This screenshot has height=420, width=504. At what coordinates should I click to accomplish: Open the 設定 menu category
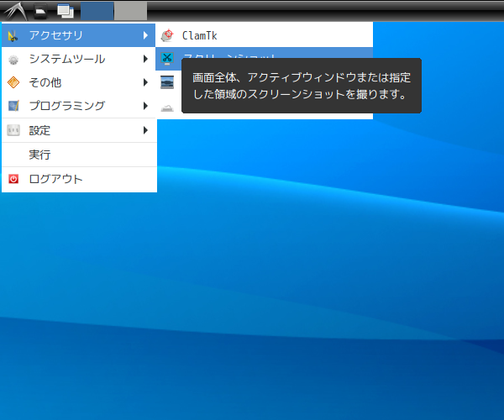79,130
